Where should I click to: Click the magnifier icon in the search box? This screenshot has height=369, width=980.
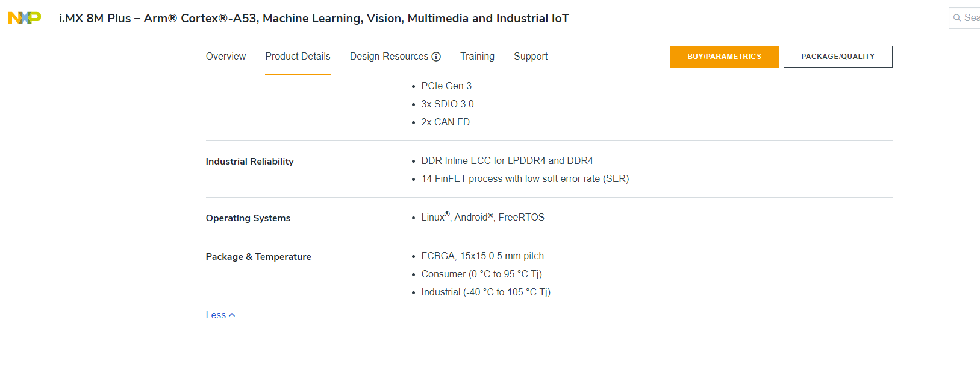(957, 18)
